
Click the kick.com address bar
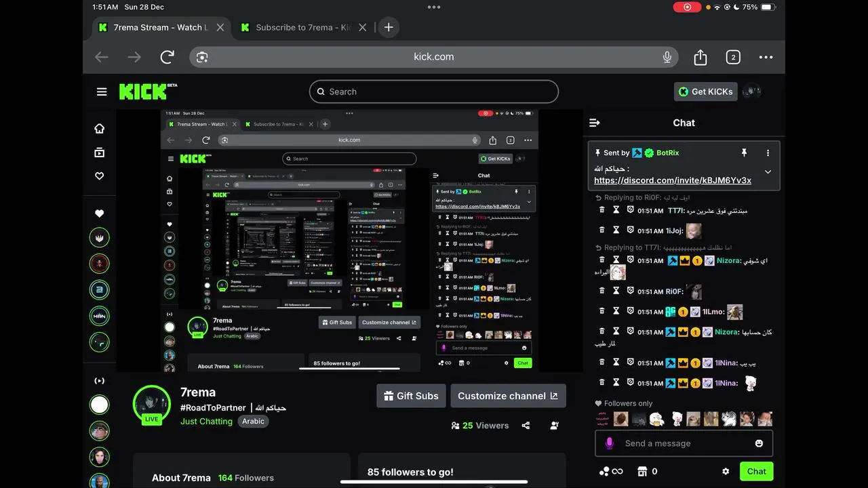pos(434,57)
